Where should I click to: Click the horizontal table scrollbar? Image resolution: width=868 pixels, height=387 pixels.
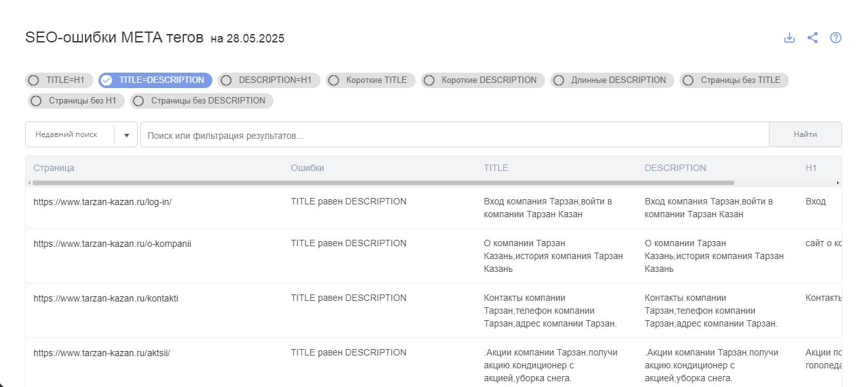coord(383,183)
